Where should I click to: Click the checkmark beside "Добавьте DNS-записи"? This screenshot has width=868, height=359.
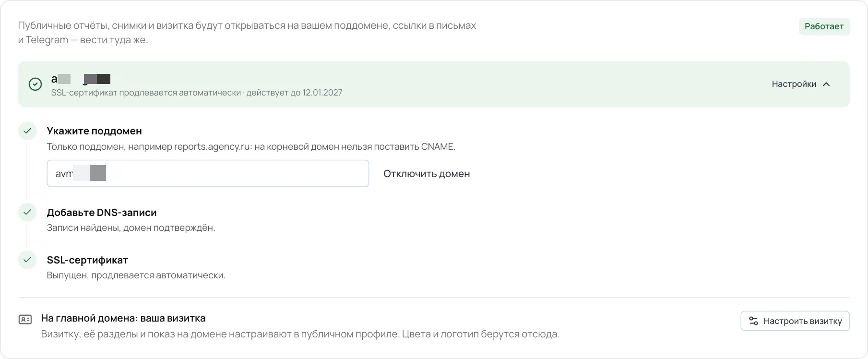tap(27, 212)
